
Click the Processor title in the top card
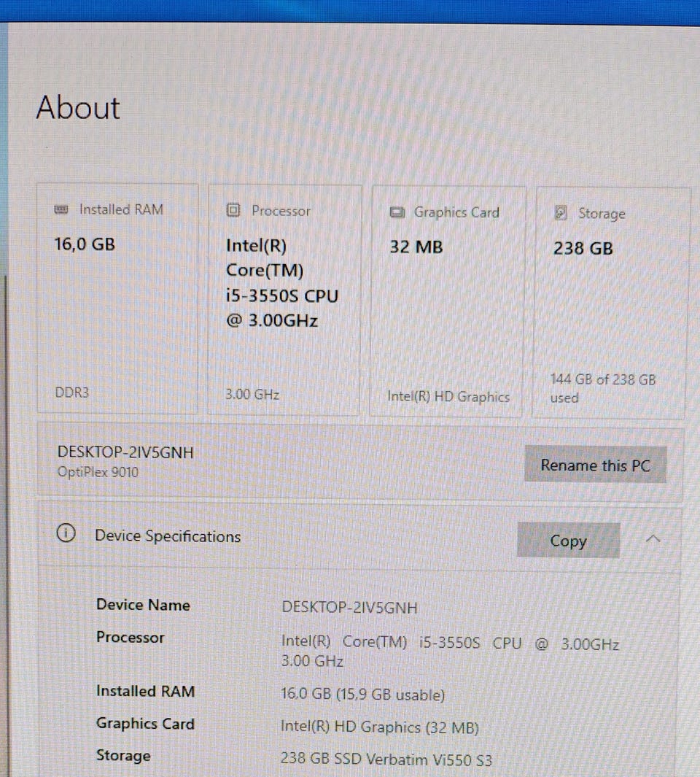[x=281, y=211]
